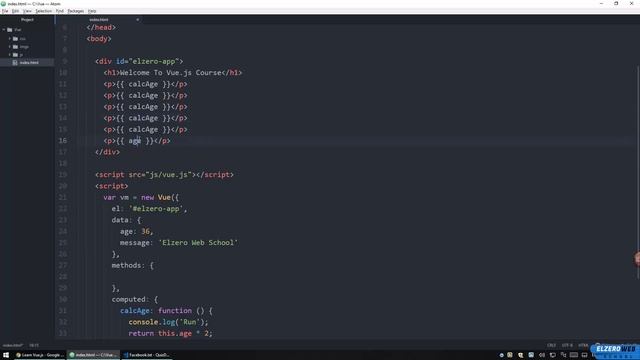Image resolution: width=640 pixels, height=360 pixels.
Task: Open the Help menu
Action: pos(92,11)
